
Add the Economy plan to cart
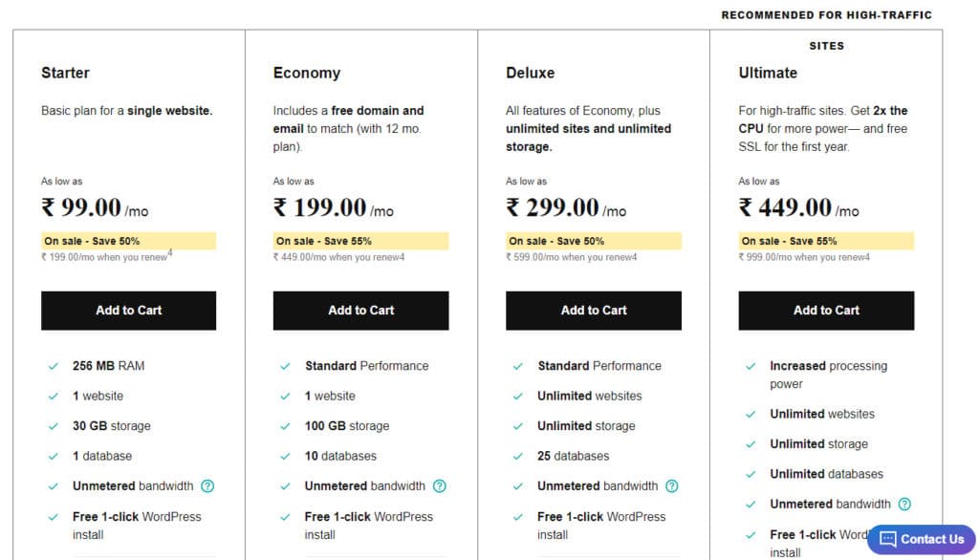pyautogui.click(x=360, y=311)
